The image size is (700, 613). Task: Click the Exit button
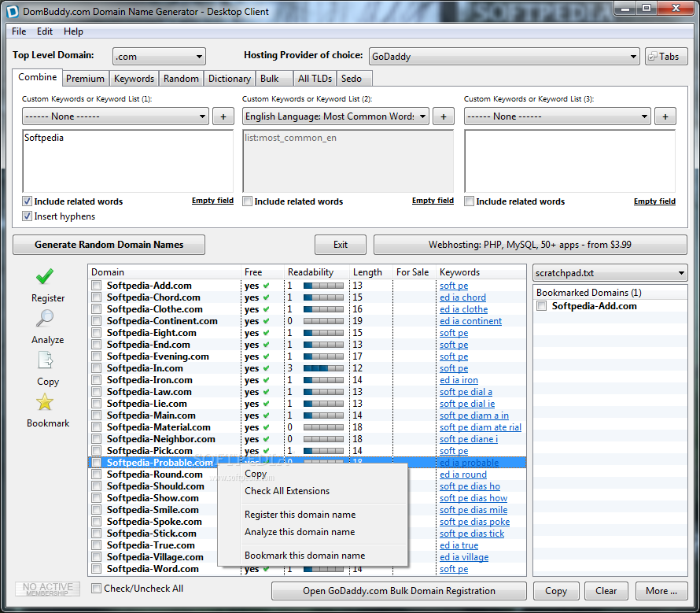341,245
